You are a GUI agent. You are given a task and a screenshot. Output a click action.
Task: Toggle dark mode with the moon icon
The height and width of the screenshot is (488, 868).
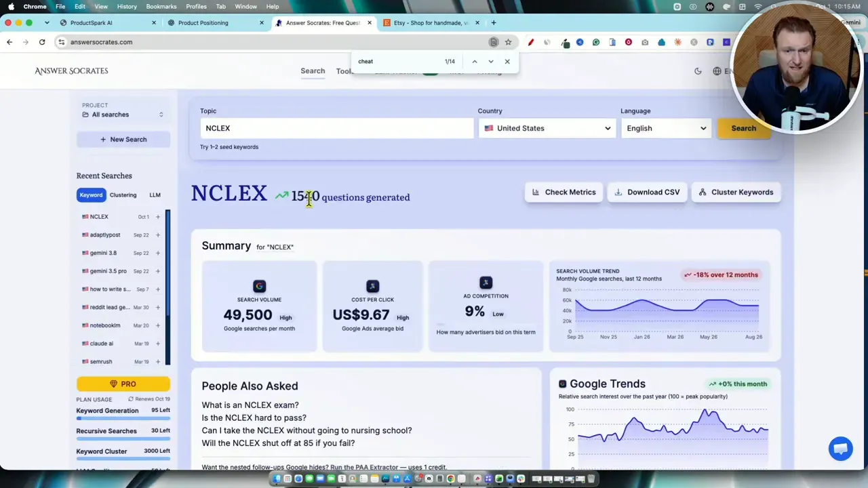[698, 71]
